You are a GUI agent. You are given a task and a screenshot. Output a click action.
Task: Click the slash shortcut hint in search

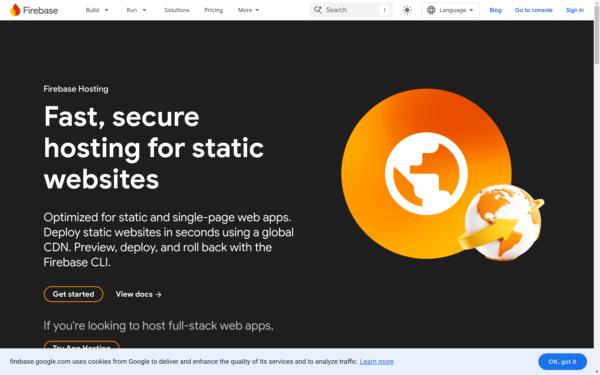tap(384, 10)
